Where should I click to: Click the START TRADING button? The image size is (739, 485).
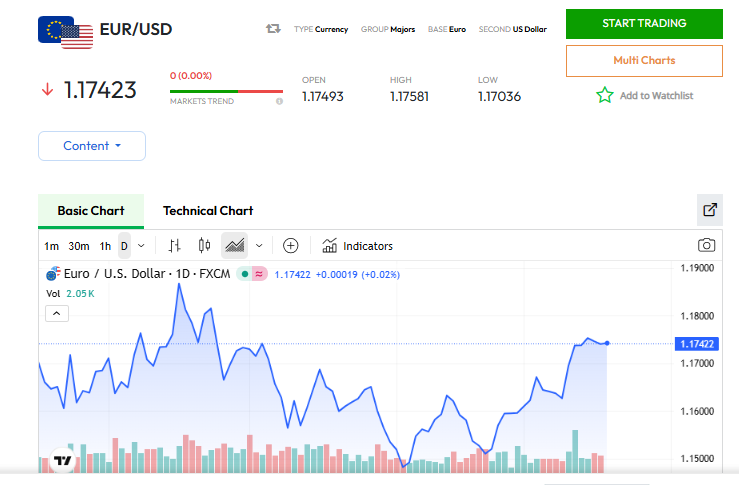click(643, 23)
